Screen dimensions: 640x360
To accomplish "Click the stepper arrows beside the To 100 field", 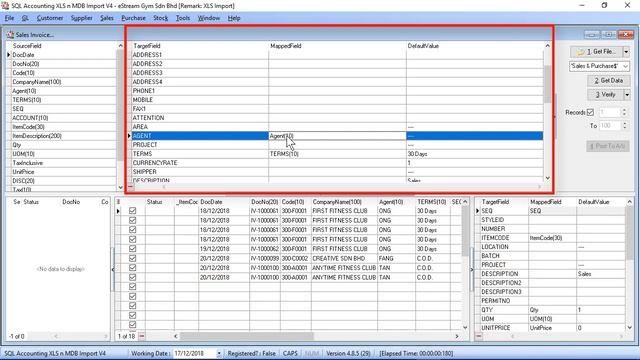I will (624, 126).
